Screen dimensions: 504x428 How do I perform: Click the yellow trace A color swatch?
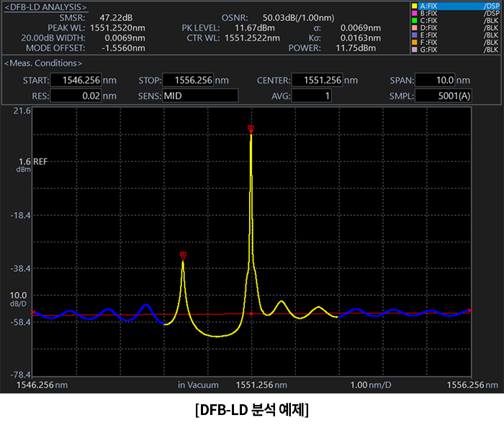[415, 6]
